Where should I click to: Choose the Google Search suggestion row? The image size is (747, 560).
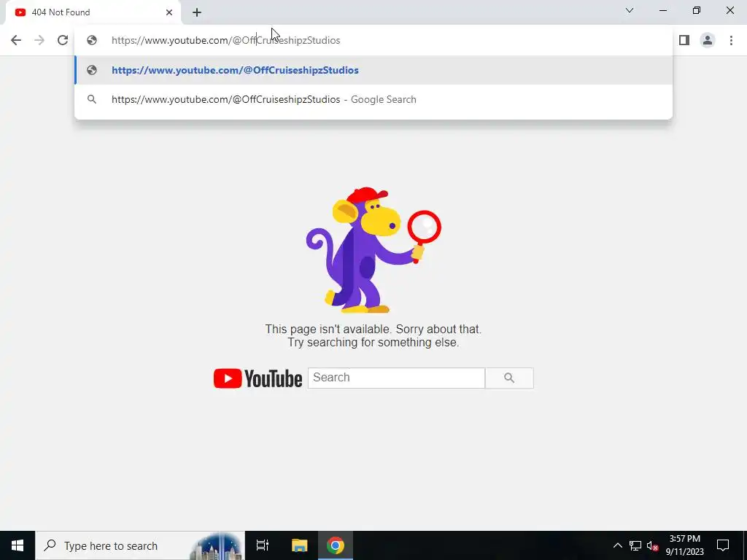[373, 99]
